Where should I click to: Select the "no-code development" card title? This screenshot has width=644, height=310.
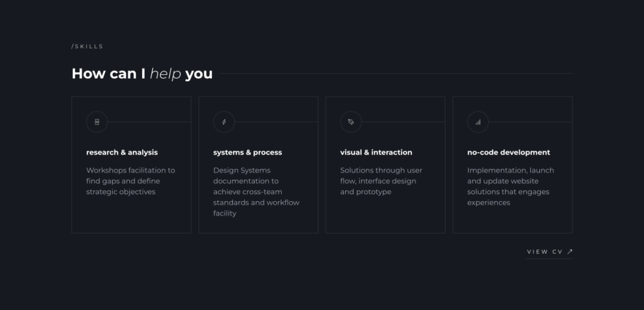click(x=508, y=152)
